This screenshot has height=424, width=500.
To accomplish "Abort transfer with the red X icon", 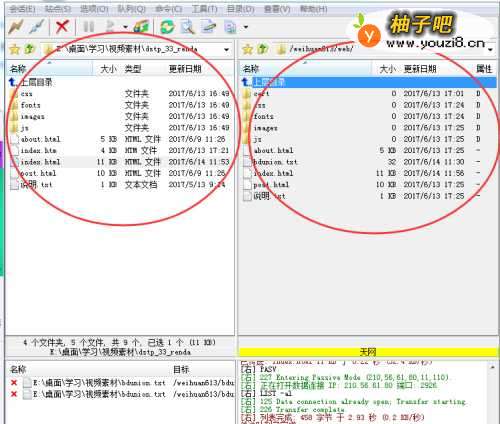I will [x=62, y=27].
